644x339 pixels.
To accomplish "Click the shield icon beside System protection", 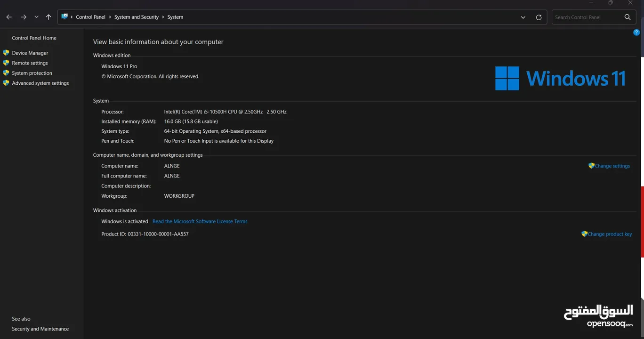I will [6, 73].
